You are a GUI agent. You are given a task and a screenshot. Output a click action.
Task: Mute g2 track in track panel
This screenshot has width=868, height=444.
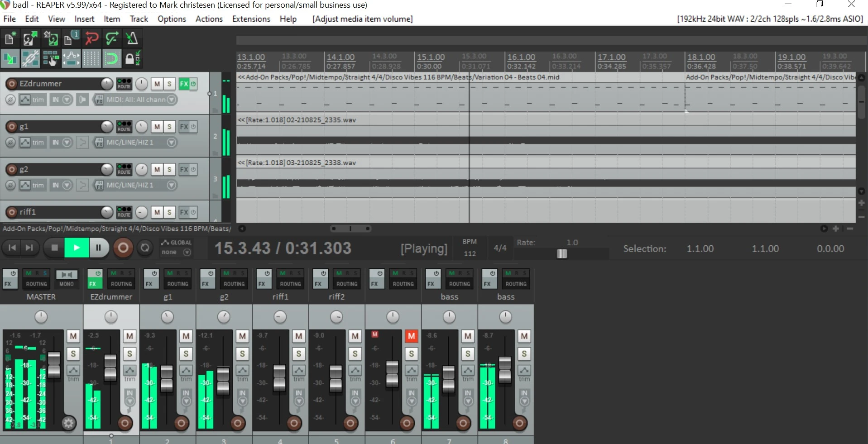[x=157, y=169]
